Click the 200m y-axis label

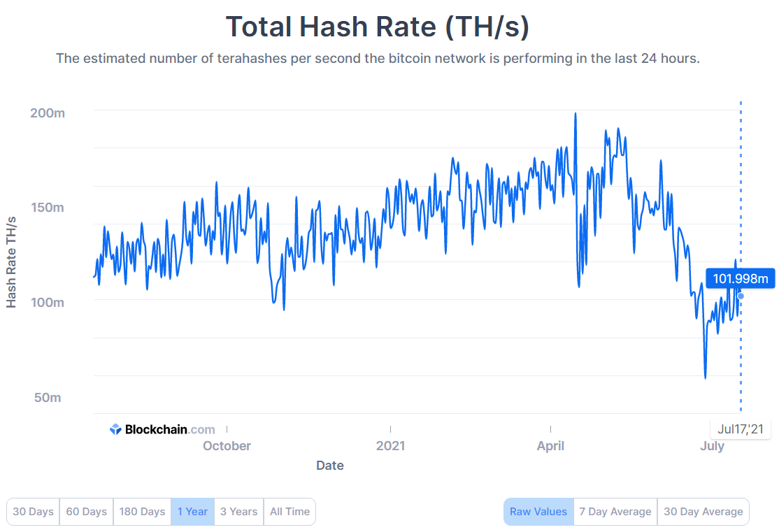(x=48, y=113)
